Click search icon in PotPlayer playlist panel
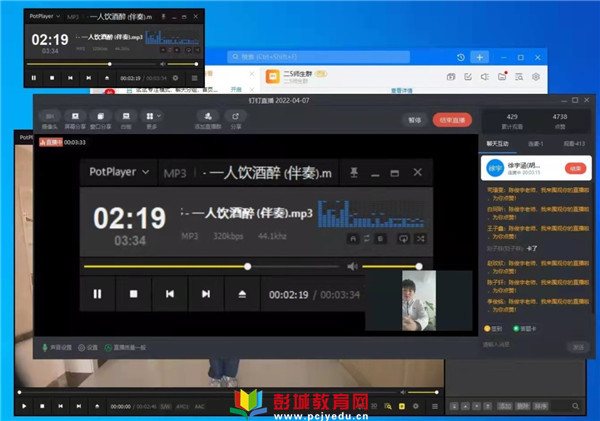 point(576,406)
